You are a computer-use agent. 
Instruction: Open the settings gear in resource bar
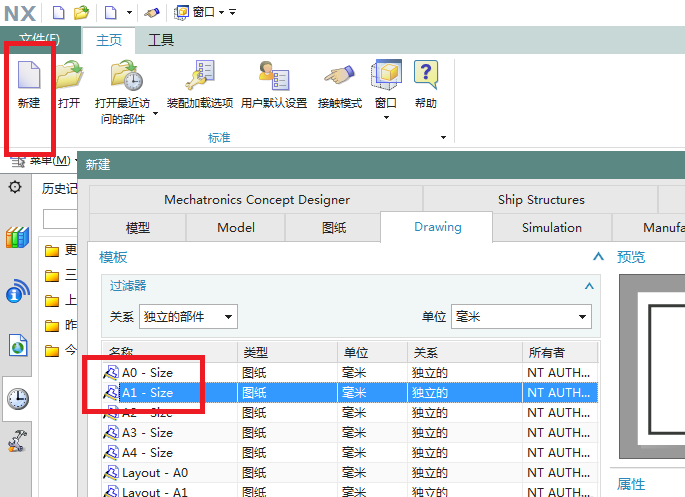click(15, 187)
